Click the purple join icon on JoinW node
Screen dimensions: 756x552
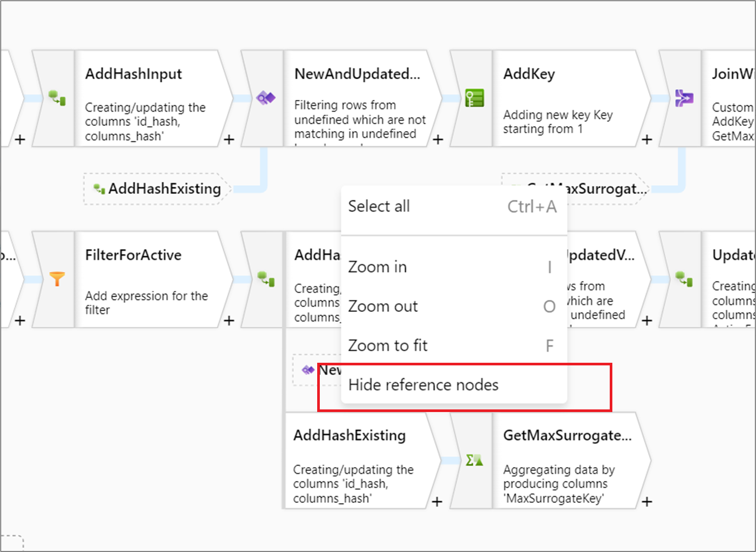[x=684, y=98]
